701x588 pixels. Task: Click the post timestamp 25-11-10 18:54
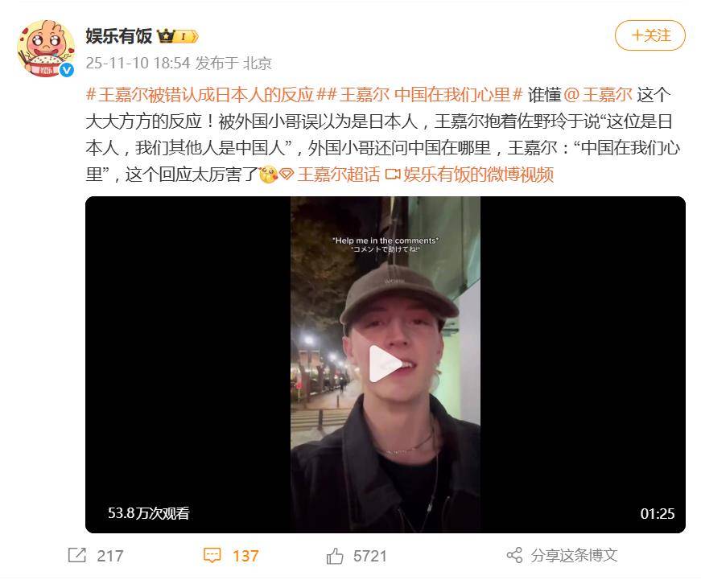pyautogui.click(x=138, y=63)
